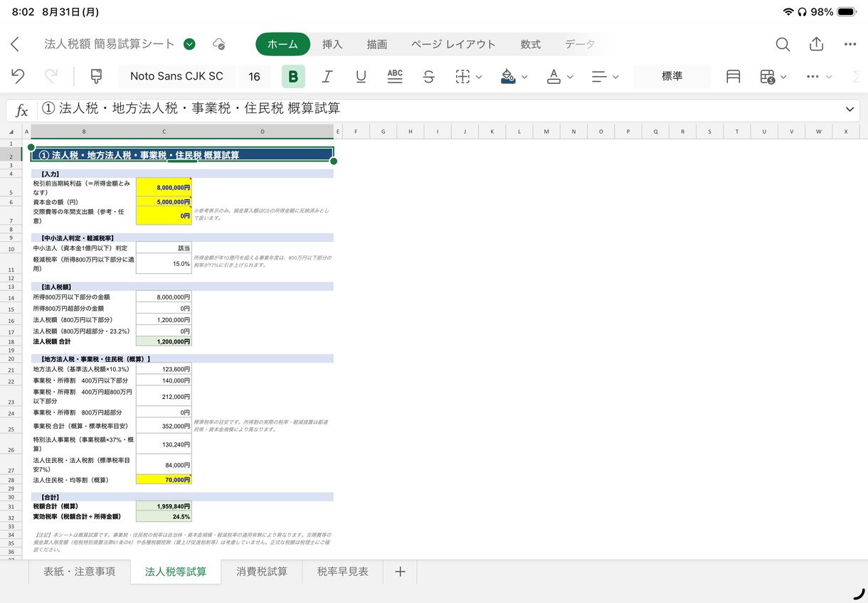This screenshot has height=603, width=868.
Task: Select row 18 header
Action: [11, 342]
